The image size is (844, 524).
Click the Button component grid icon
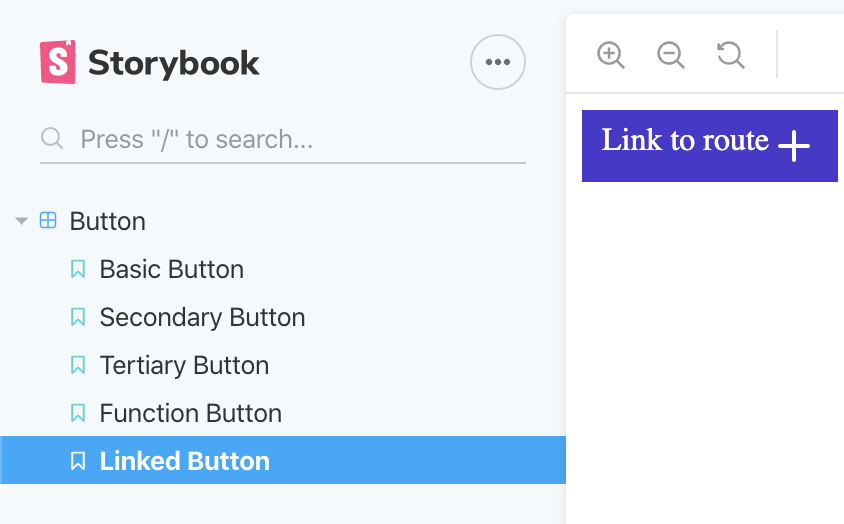pos(48,220)
